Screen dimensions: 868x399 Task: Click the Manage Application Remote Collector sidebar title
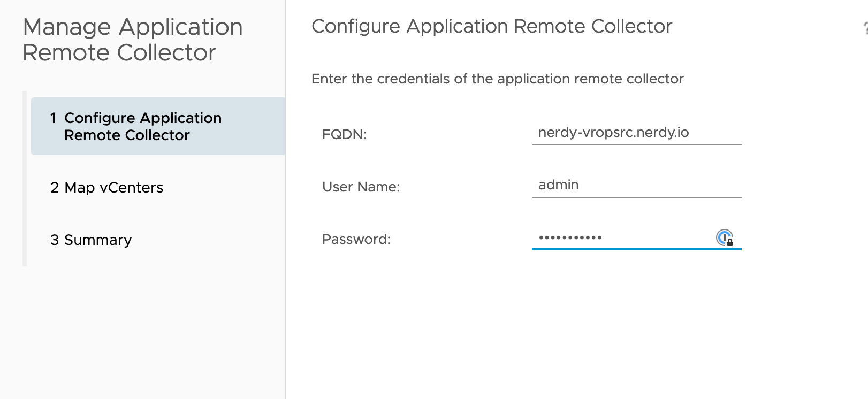(x=133, y=40)
